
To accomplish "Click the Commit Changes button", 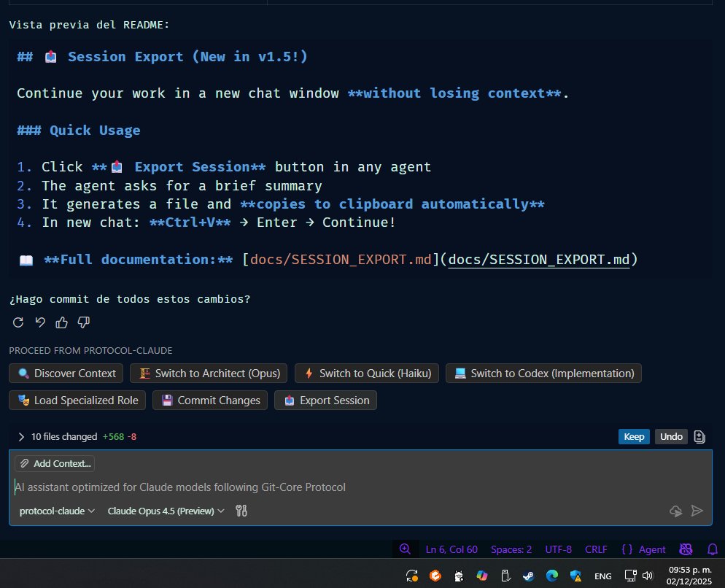I will [x=210, y=401].
